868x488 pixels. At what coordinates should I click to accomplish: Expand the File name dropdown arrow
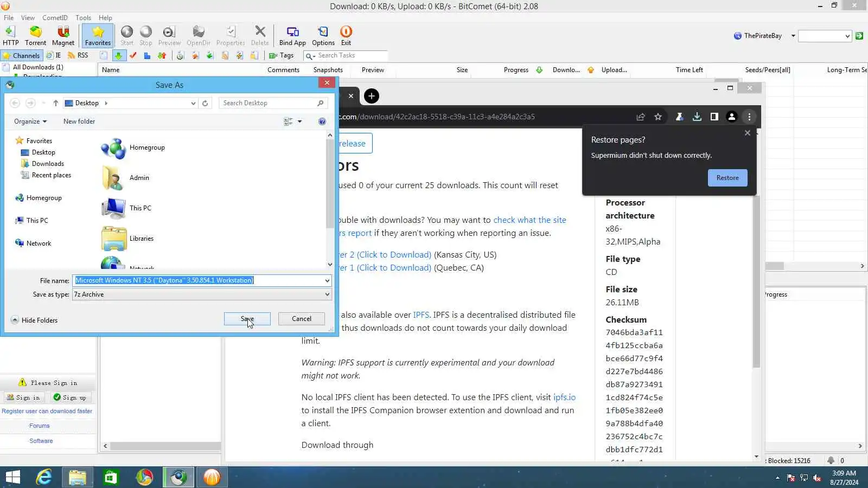click(x=327, y=280)
